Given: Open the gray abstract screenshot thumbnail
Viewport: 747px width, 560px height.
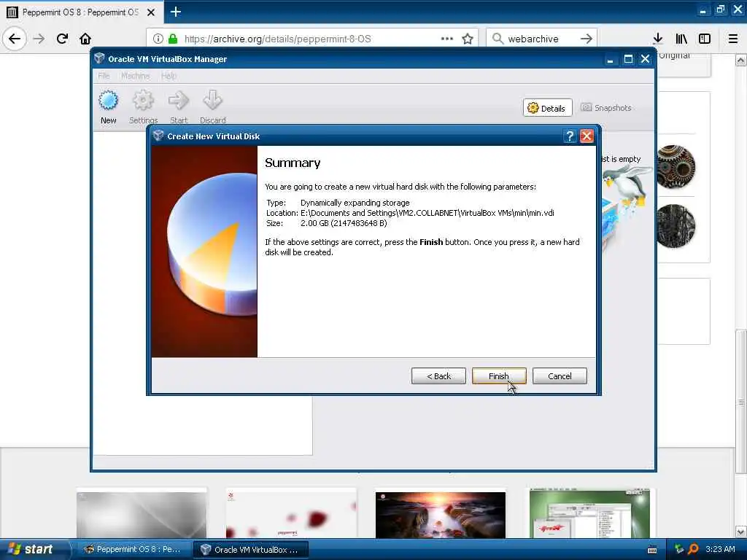Looking at the screenshot, I should point(142,514).
